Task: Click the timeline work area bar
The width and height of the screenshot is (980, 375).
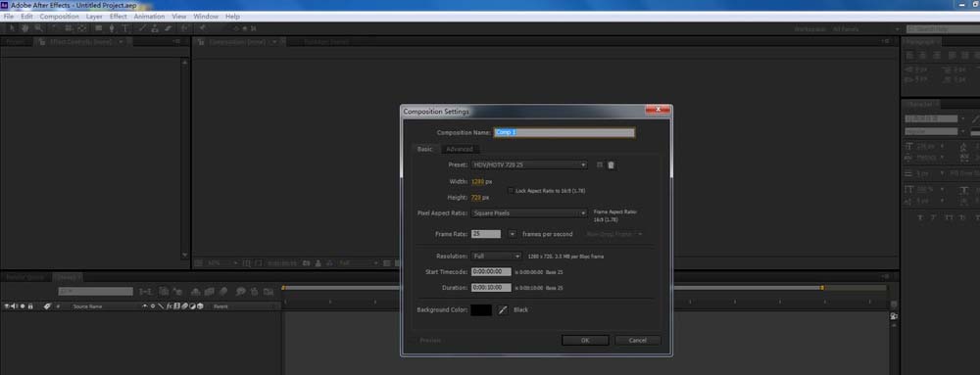Action: coord(553,288)
